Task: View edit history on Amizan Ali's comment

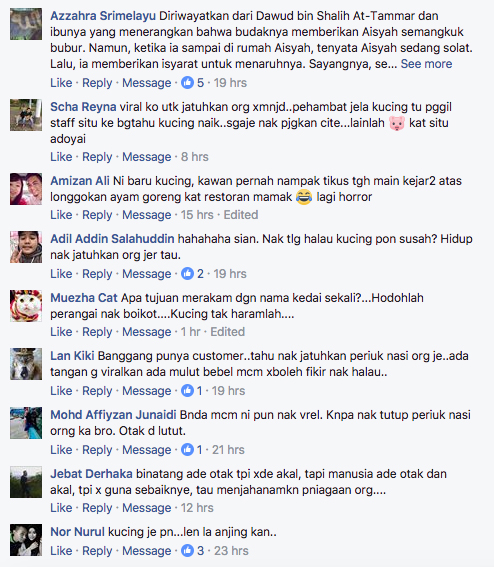Action: (241, 215)
